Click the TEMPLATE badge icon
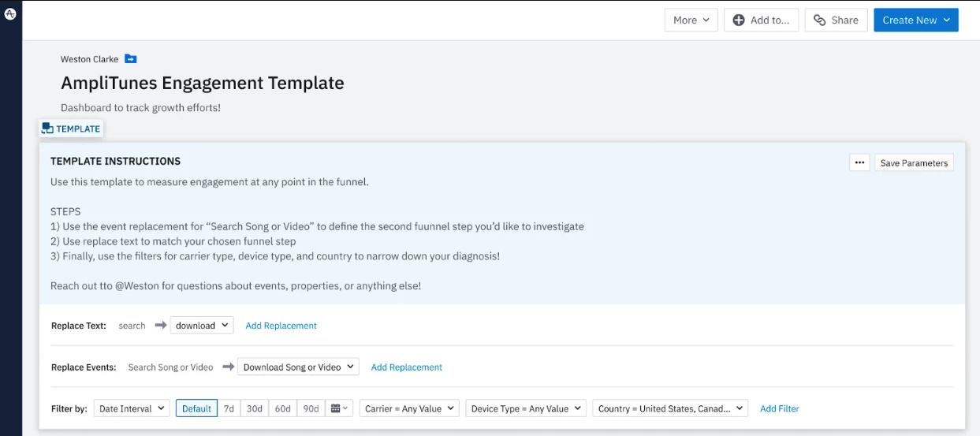Viewport: 980px width, 436px height. pyautogui.click(x=47, y=129)
